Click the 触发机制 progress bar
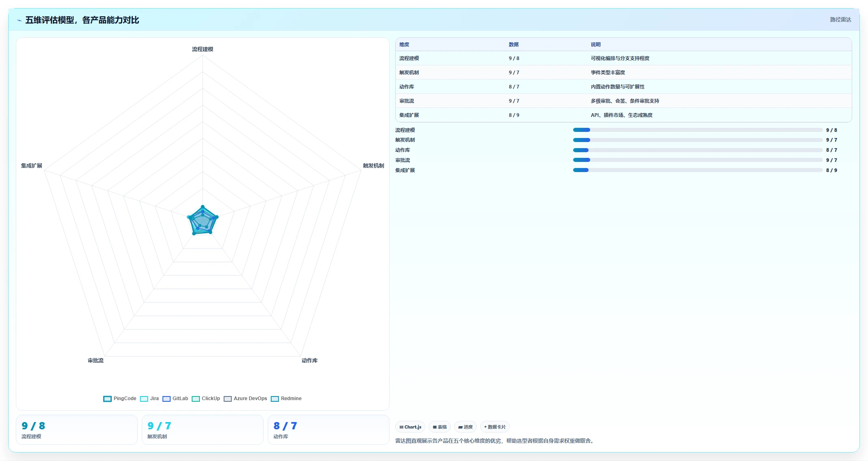Image resolution: width=868 pixels, height=461 pixels. 698,140
